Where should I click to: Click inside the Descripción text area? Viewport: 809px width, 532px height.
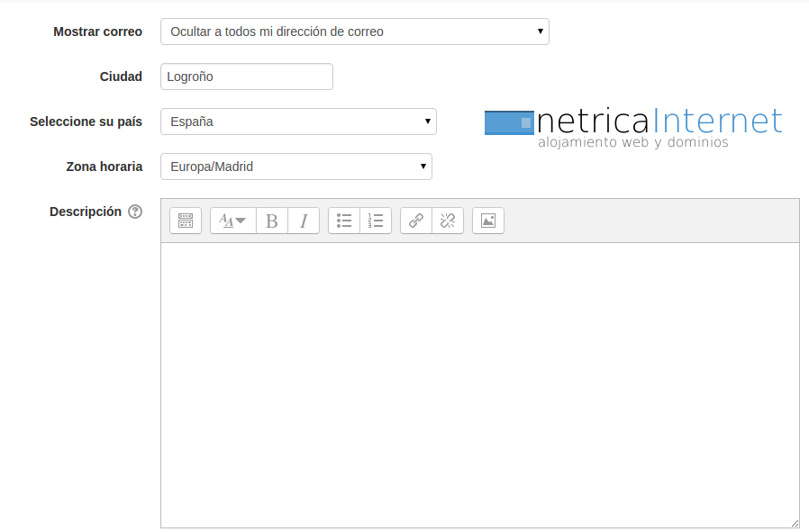480,385
